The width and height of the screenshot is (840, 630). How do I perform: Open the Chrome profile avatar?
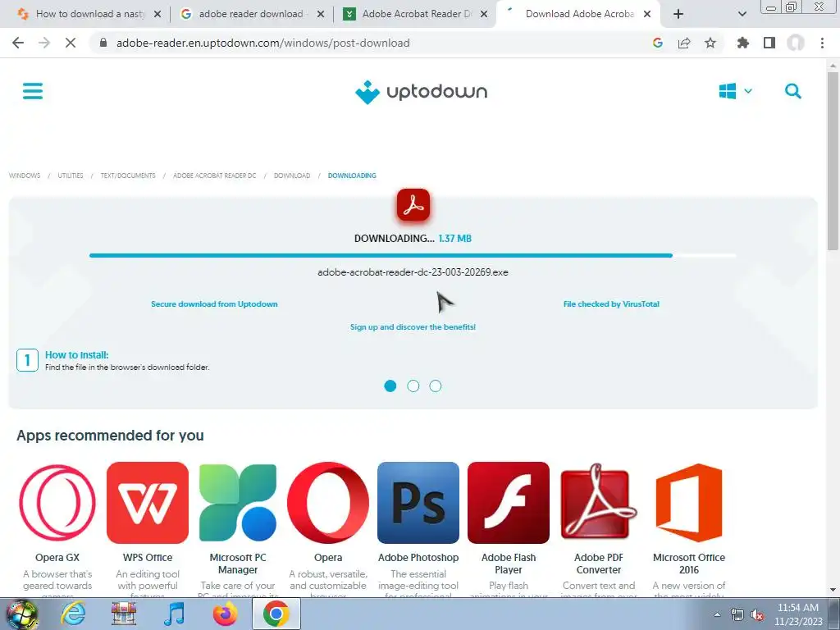[x=796, y=43]
